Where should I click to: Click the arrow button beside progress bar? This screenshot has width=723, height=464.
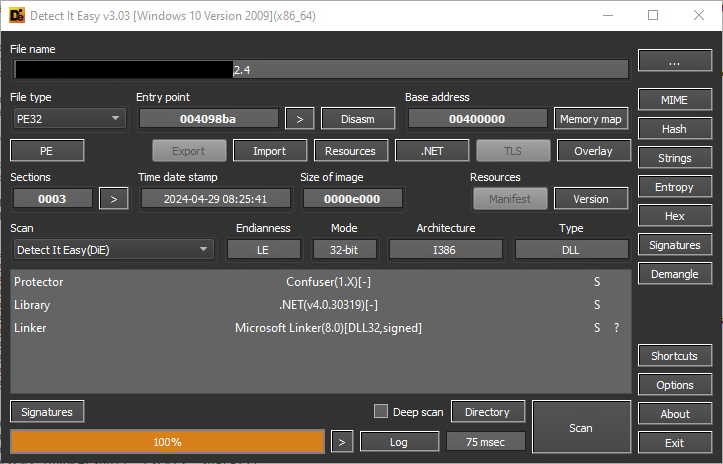(342, 441)
